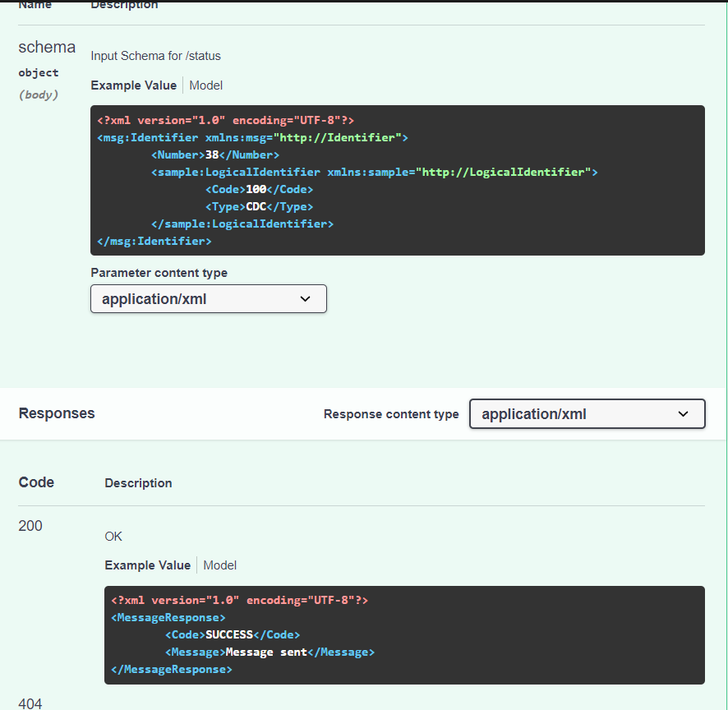The width and height of the screenshot is (728, 710).
Task: Click the '200' response code
Action: point(30,526)
